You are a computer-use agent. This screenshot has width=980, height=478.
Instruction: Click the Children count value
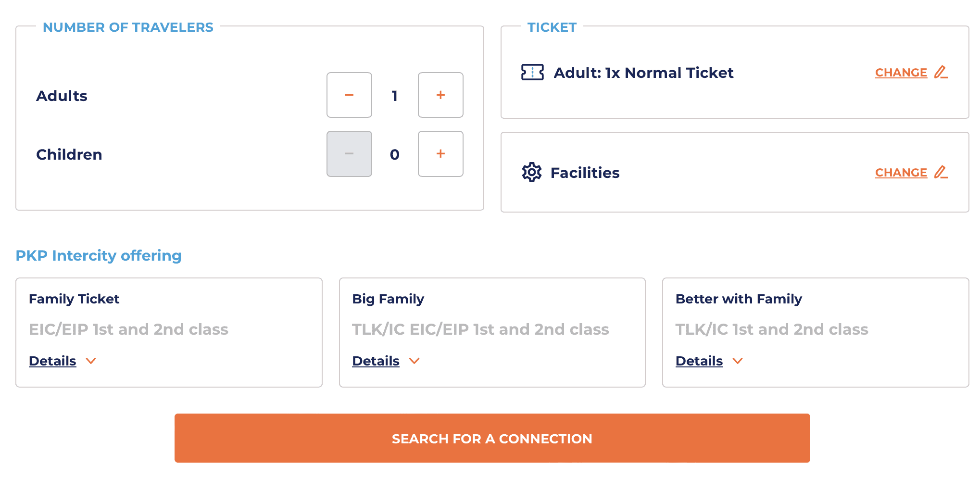[394, 154]
